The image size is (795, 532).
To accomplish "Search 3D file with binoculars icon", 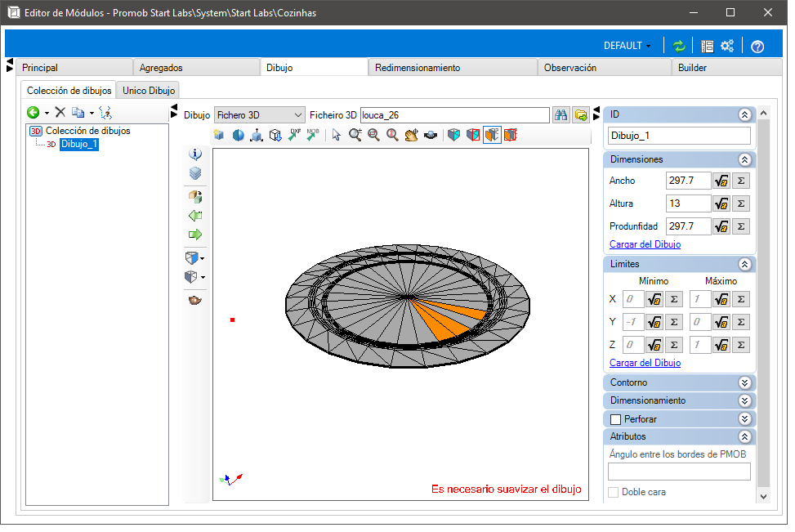I will point(561,115).
